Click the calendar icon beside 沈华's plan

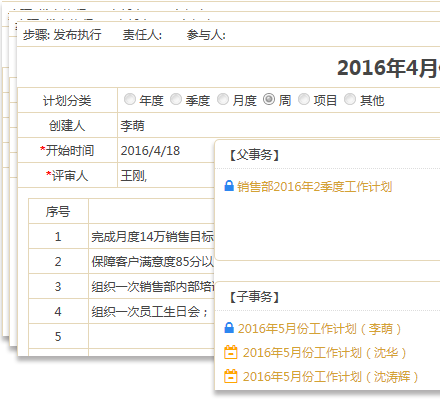231,352
